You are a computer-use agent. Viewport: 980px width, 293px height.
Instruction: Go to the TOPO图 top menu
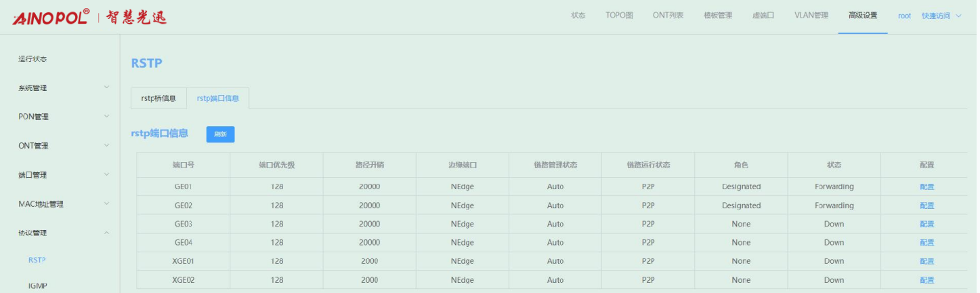point(619,16)
